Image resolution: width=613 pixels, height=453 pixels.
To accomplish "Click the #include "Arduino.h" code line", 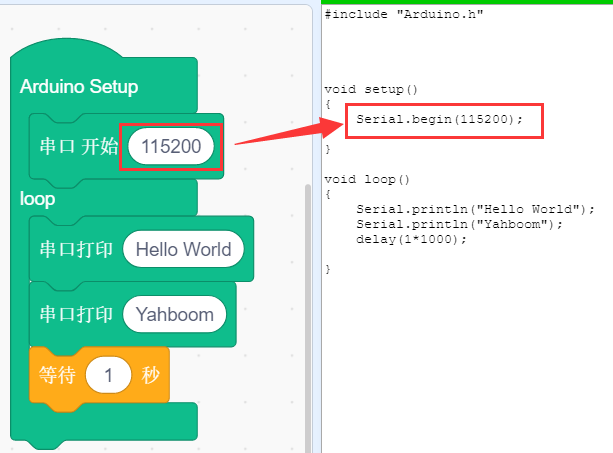I will point(404,14).
